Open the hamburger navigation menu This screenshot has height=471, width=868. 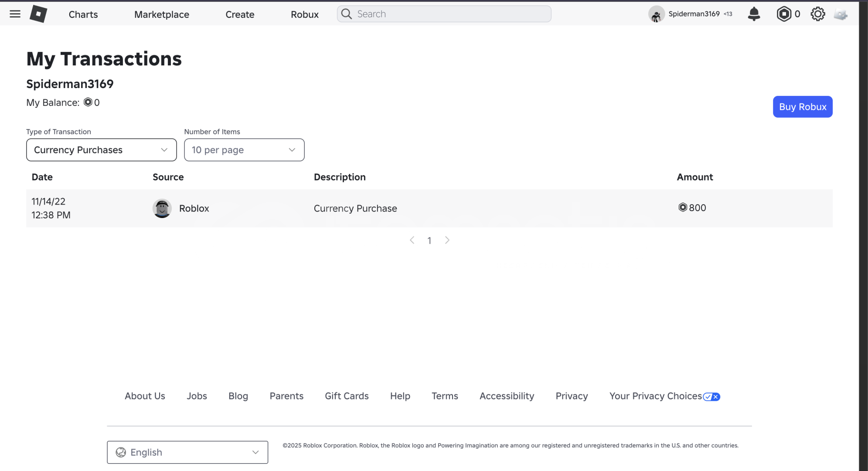tap(15, 14)
